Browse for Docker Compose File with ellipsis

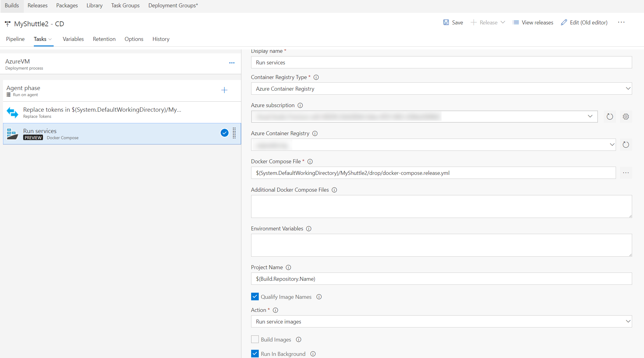coord(626,173)
